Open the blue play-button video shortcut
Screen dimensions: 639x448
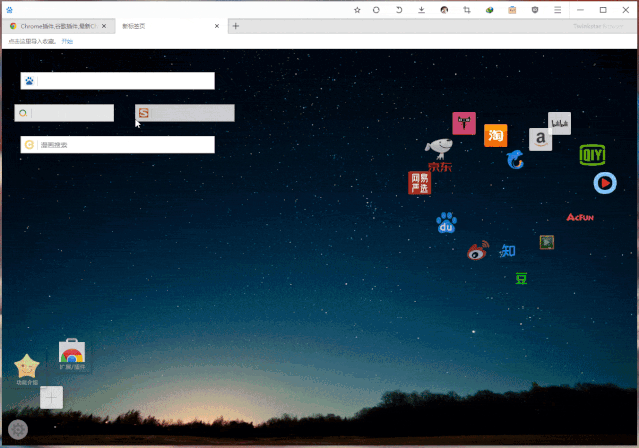point(605,183)
